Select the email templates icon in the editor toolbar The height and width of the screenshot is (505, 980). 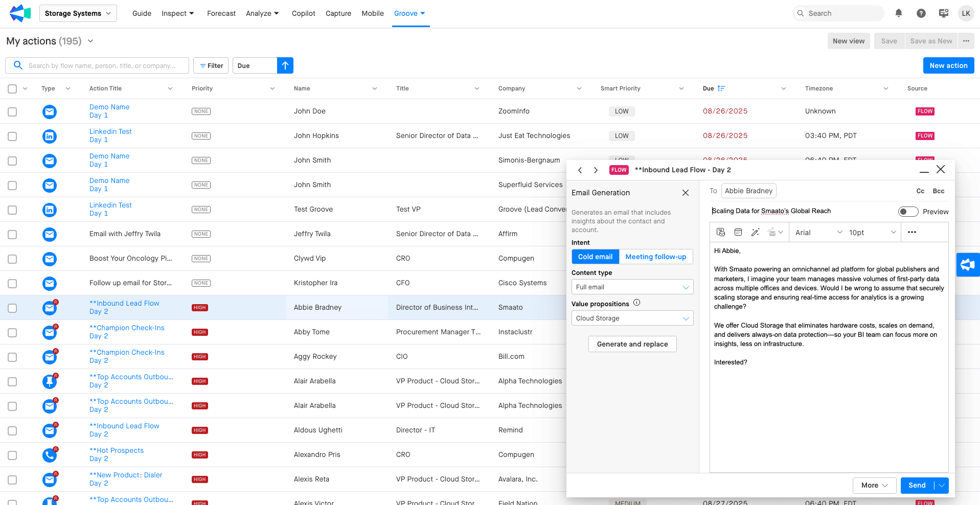(x=720, y=232)
